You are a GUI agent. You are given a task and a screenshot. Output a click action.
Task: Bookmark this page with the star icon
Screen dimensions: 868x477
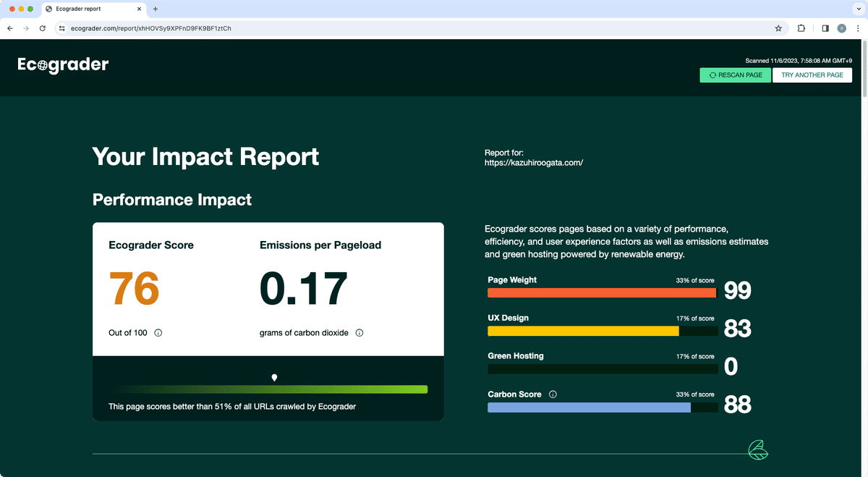pyautogui.click(x=778, y=28)
